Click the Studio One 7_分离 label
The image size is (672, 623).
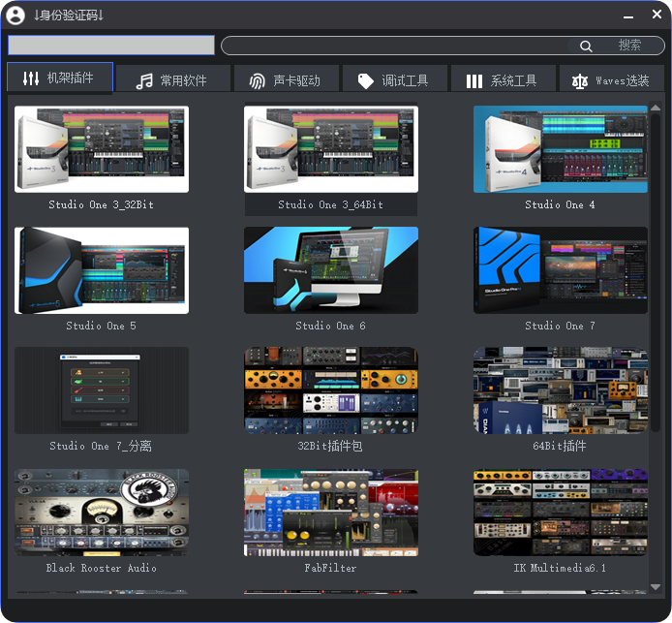pos(101,447)
